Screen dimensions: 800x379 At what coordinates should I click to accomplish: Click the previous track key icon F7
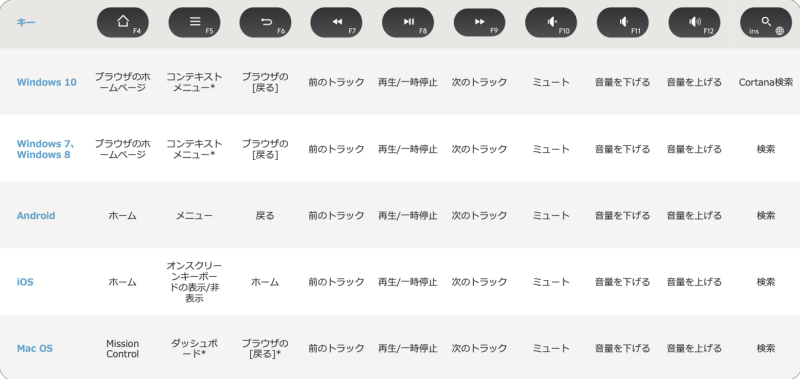[x=336, y=22]
